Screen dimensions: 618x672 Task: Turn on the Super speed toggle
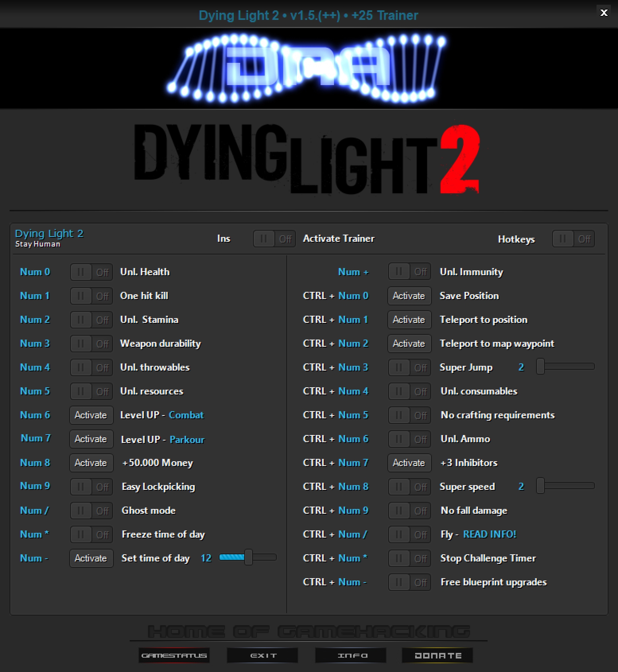point(410,487)
